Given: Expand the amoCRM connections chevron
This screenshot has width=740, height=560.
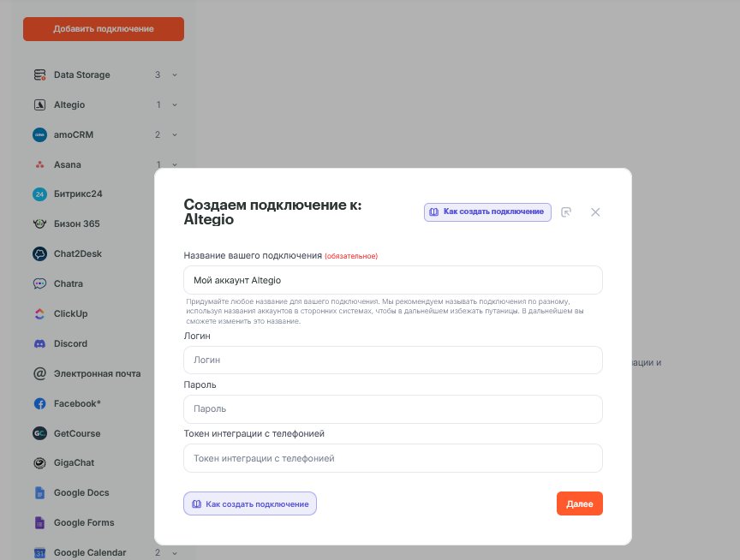Looking at the screenshot, I should 175,135.
